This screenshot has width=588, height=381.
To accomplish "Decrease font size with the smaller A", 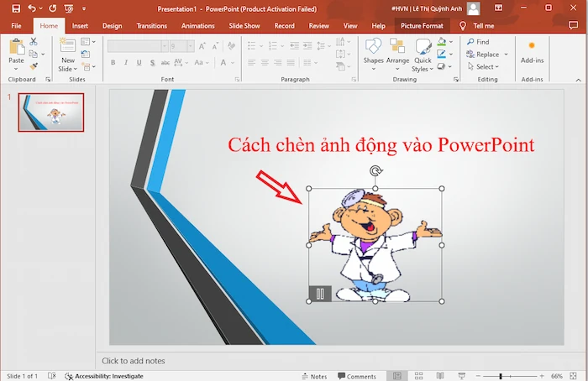I will (x=215, y=46).
